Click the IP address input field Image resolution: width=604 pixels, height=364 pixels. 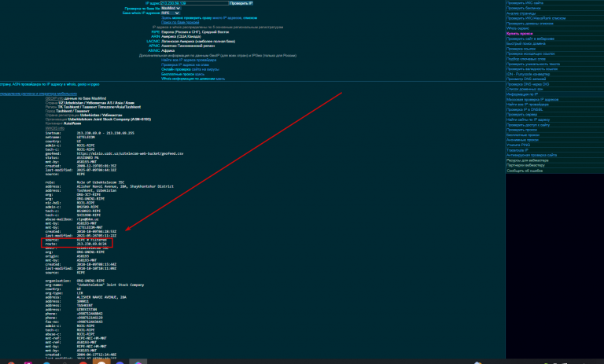tap(194, 3)
